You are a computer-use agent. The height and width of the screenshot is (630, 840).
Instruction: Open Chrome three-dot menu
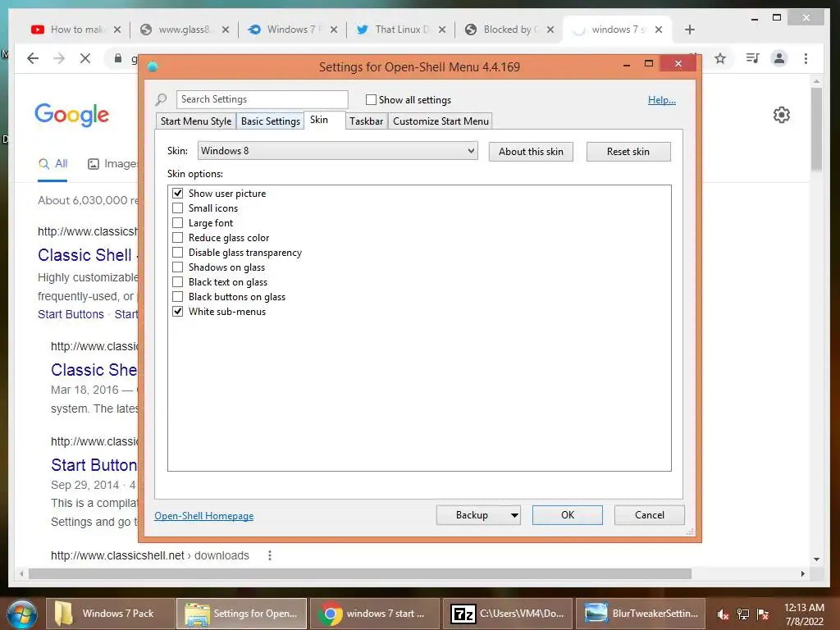click(x=806, y=58)
